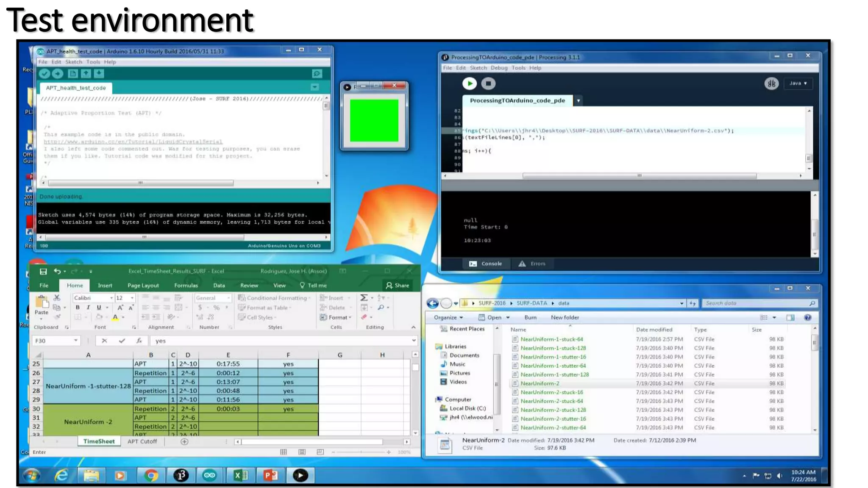Image resolution: width=868 pixels, height=488 pixels.
Task: Click Arduino's Save sketch icon
Action: pos(99,74)
